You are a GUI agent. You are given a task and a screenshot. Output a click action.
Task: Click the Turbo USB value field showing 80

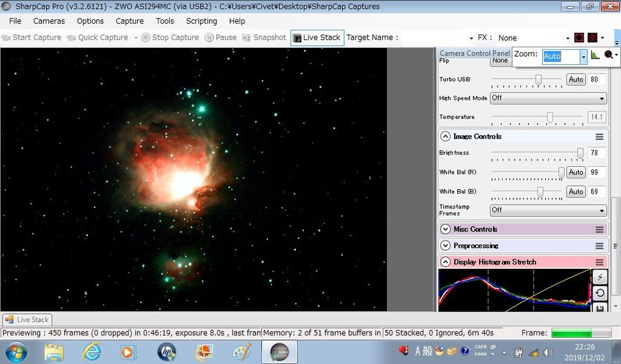pyautogui.click(x=597, y=79)
